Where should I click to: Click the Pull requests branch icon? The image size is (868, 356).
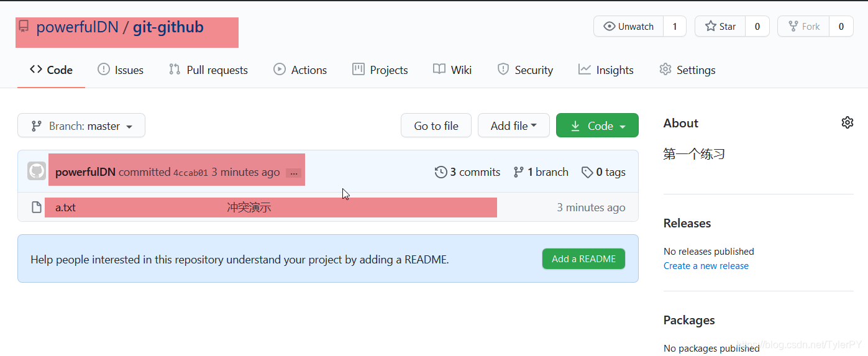pyautogui.click(x=175, y=69)
